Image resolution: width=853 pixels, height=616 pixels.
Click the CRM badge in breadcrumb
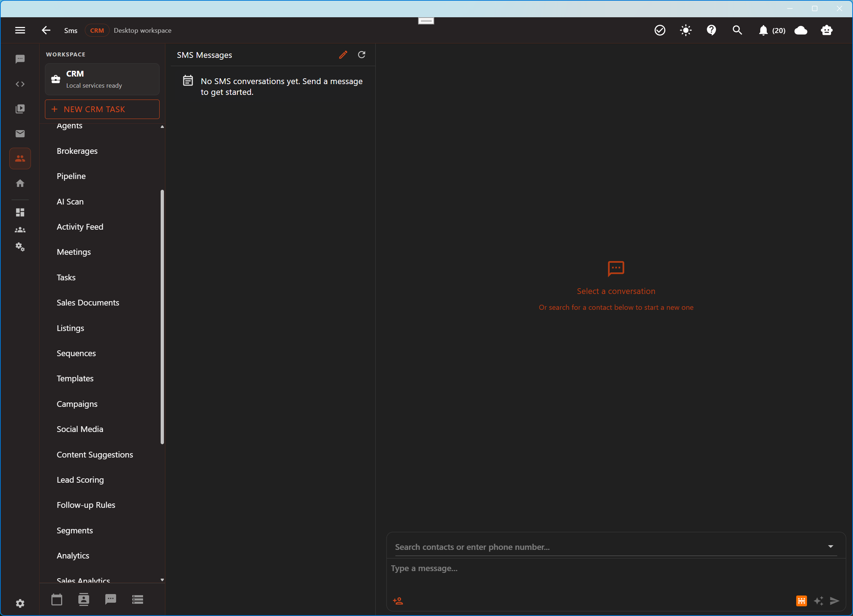coord(97,31)
